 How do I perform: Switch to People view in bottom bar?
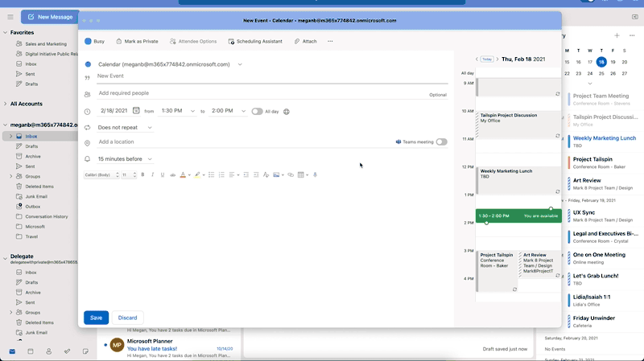pyautogui.click(x=48, y=351)
